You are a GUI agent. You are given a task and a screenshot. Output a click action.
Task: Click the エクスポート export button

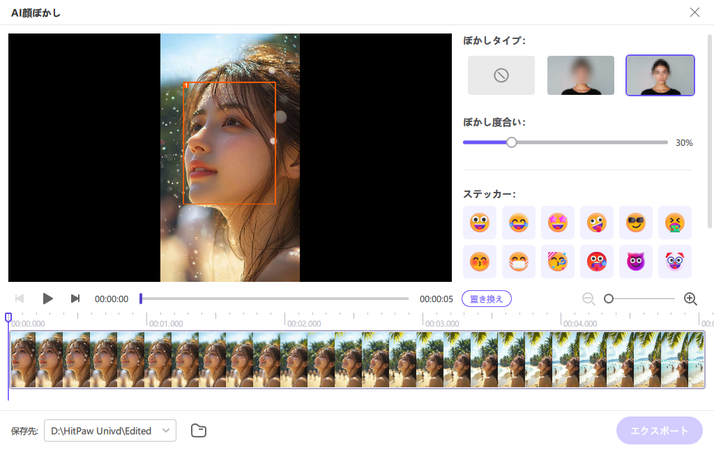coord(659,430)
